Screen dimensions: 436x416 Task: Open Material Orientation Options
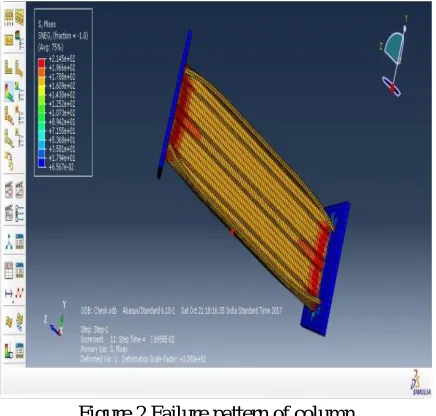pyautogui.click(x=20, y=138)
